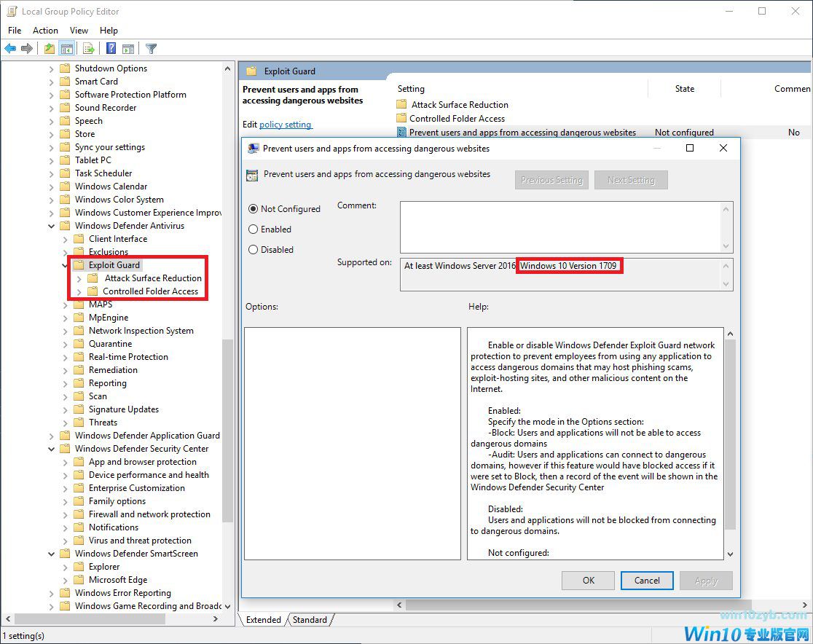
Task: Collapse the Windows Defender Antivirus tree node
Action: (x=52, y=226)
